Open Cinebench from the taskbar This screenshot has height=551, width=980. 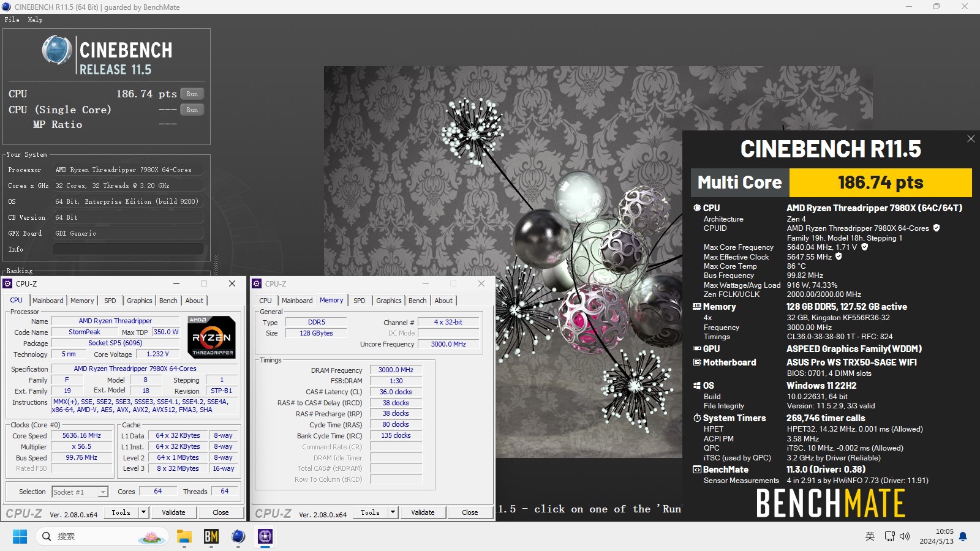click(x=238, y=536)
